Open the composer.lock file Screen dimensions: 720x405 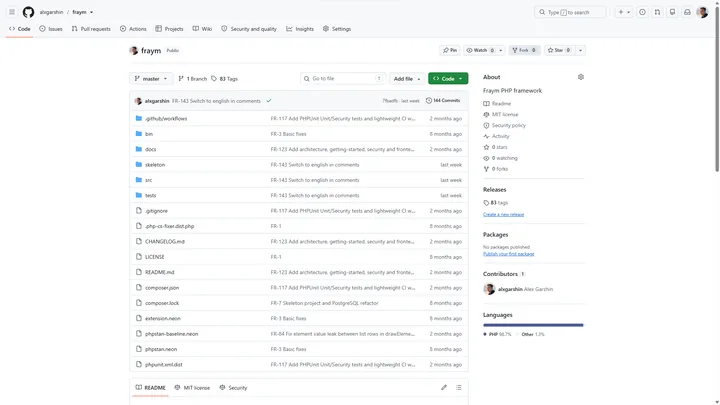162,303
